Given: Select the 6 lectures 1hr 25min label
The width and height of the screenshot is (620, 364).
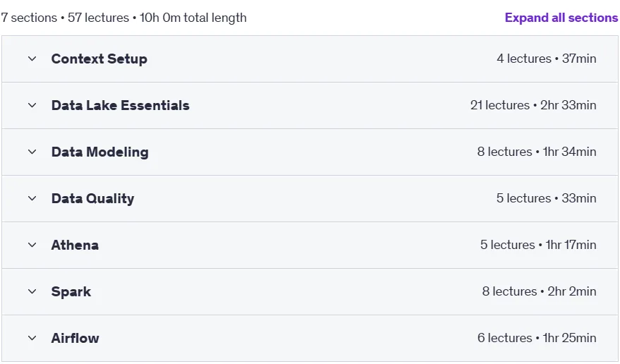Looking at the screenshot, I should [x=537, y=338].
